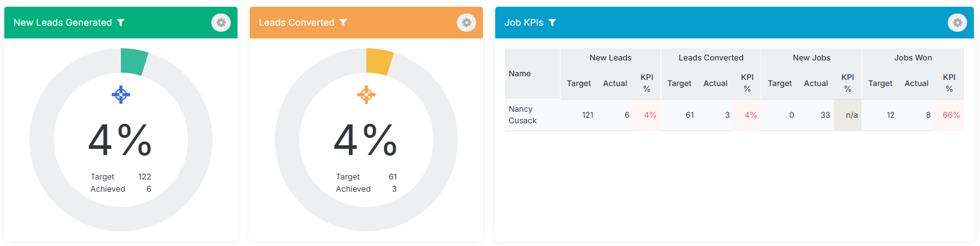
Task: Click the New Leads column group header
Action: (611, 58)
